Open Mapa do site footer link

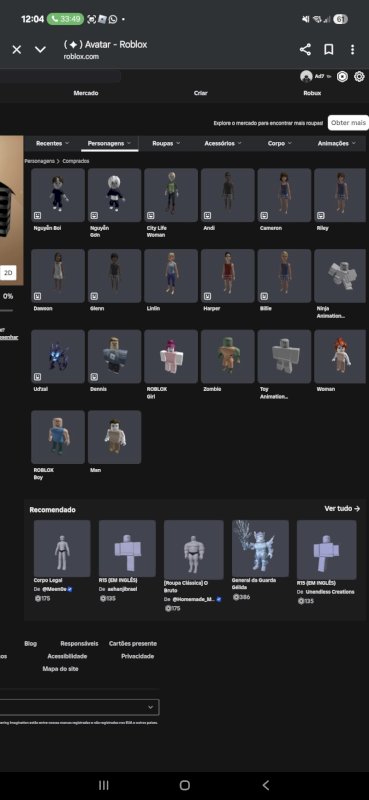coord(61,669)
